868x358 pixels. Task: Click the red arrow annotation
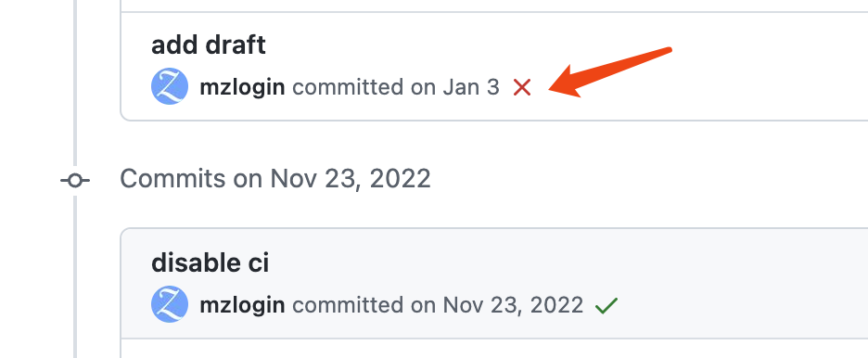(609, 72)
